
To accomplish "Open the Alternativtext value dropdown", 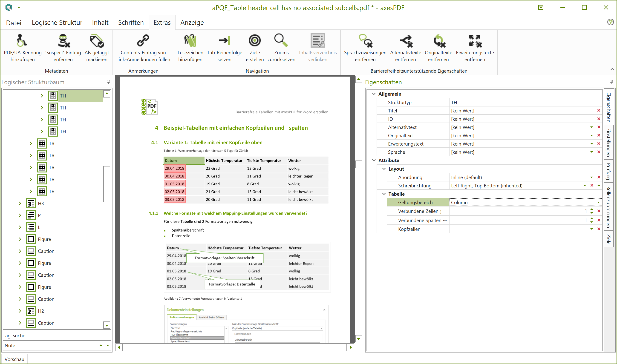I will pos(591,127).
